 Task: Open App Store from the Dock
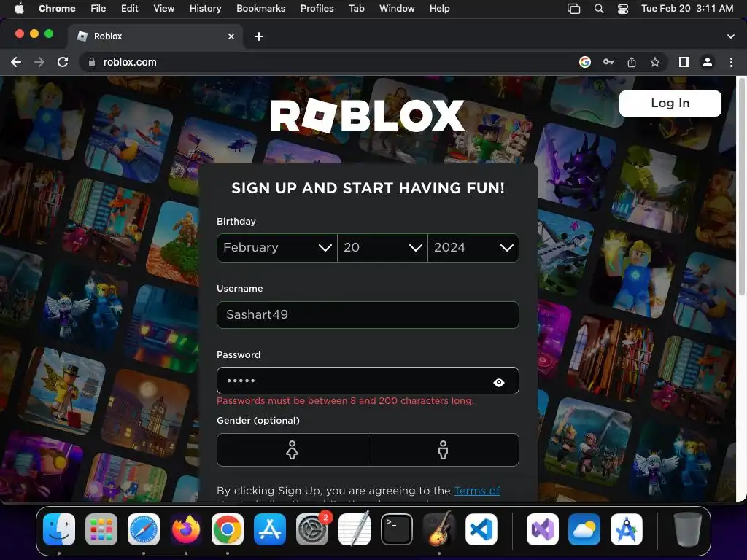[270, 529]
